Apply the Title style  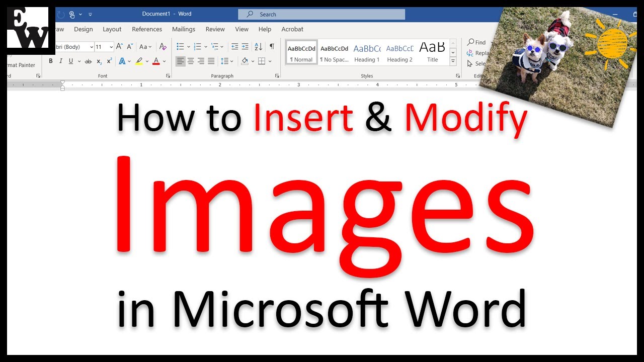[x=433, y=53]
